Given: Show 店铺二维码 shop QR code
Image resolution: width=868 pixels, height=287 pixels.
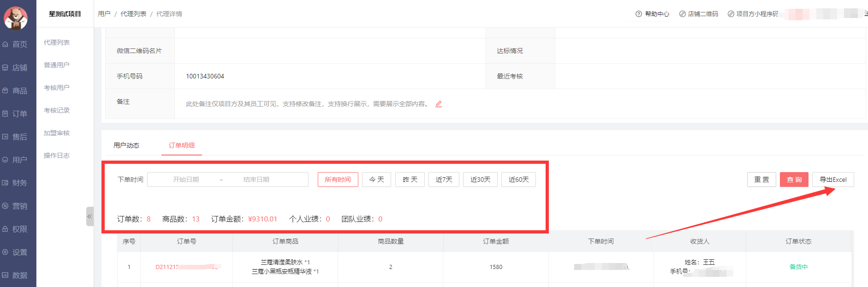Looking at the screenshot, I should 699,14.
